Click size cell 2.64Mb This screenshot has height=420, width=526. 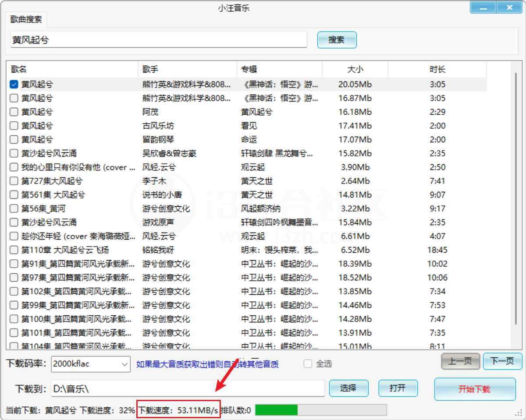point(355,181)
